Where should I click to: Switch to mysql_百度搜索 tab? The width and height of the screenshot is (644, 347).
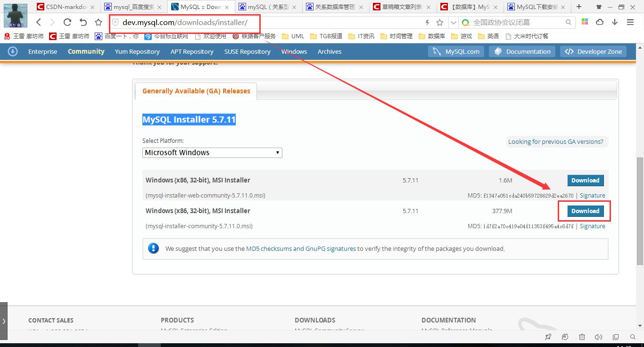[x=133, y=7]
